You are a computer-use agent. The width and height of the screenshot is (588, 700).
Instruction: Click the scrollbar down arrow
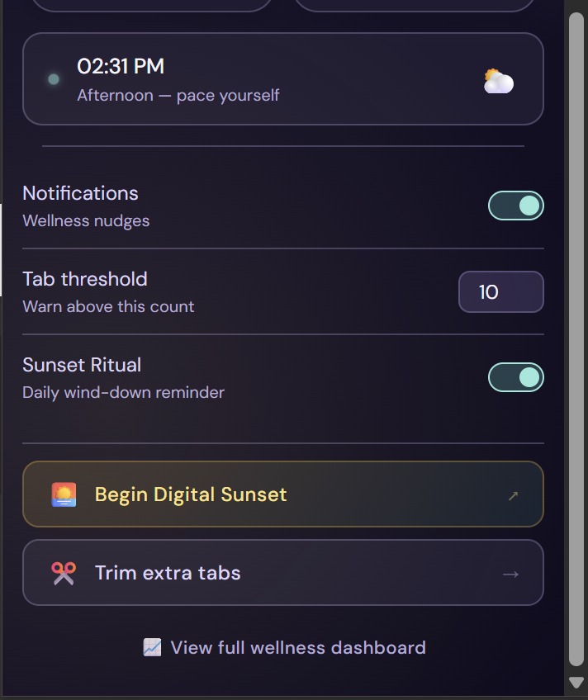(x=576, y=682)
